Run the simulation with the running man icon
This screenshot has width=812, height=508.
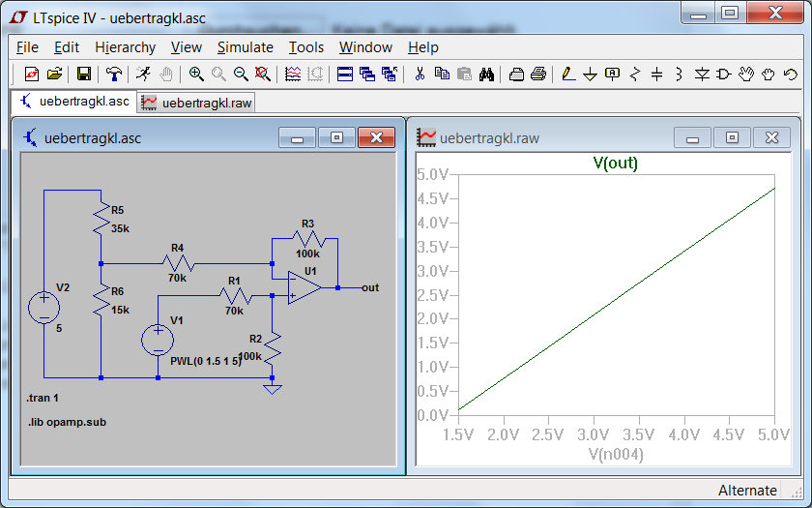click(143, 75)
